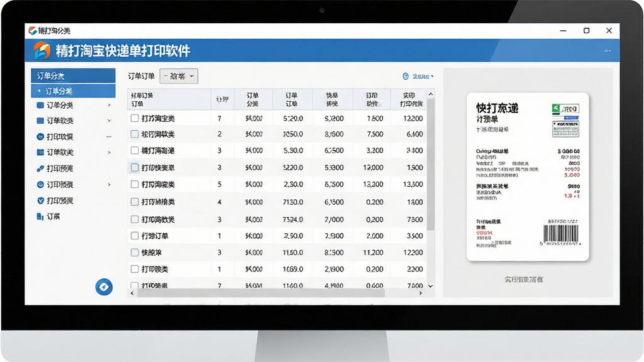Image resolution: width=644 pixels, height=362 pixels.
Task: Click the folder icon of the sidebar item with the down chevron
Action: [x=40, y=121]
